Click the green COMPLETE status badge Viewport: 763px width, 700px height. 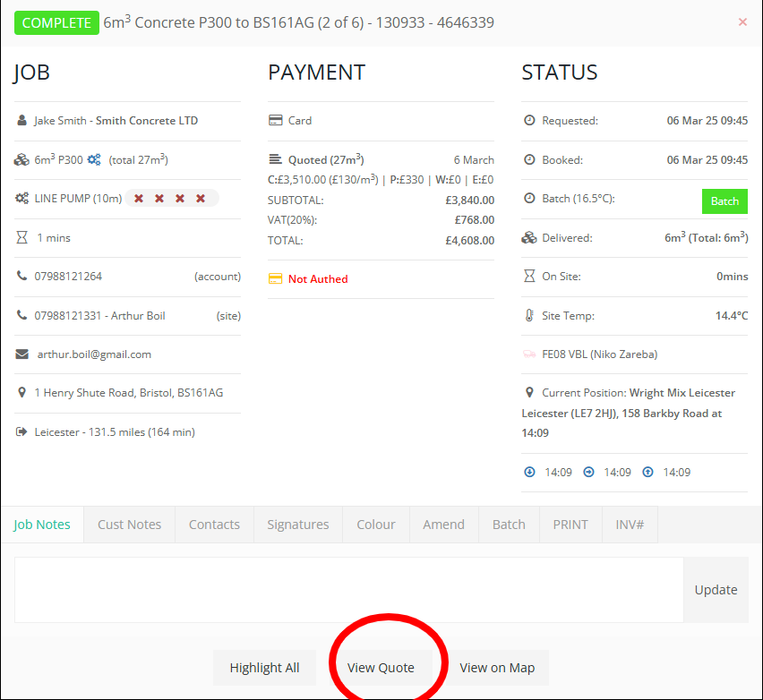tap(56, 23)
